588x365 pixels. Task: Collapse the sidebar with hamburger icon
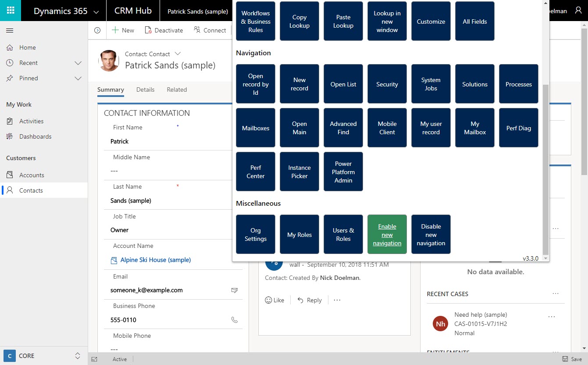pyautogui.click(x=10, y=30)
